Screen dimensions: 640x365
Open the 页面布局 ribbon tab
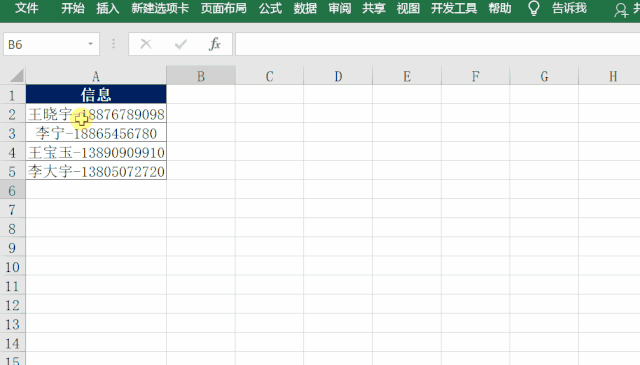pos(224,8)
